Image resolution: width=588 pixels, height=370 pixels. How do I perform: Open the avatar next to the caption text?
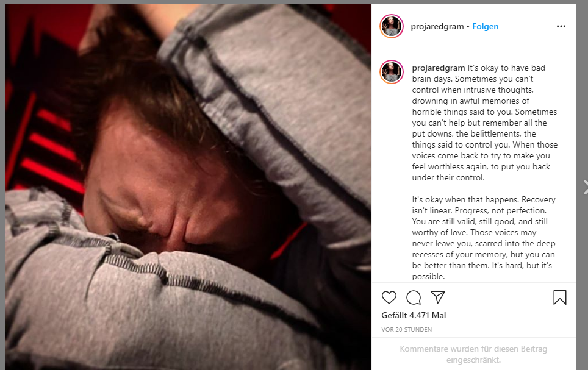(x=392, y=71)
